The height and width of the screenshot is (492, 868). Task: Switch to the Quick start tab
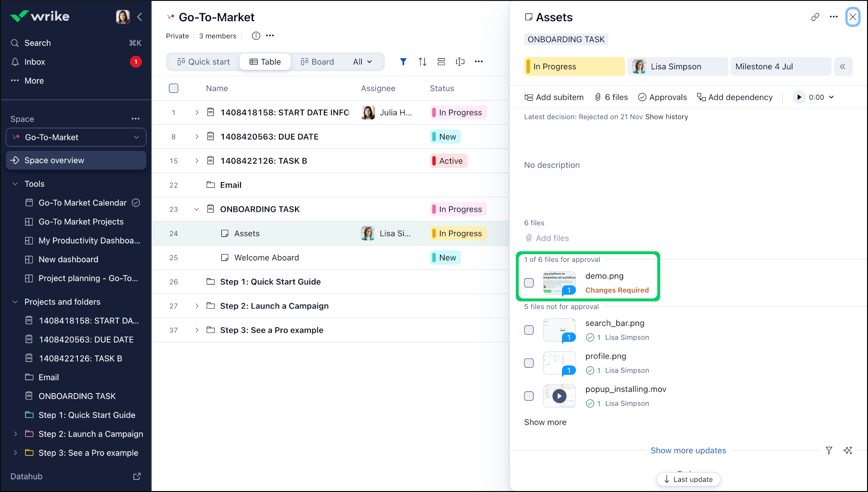(204, 62)
